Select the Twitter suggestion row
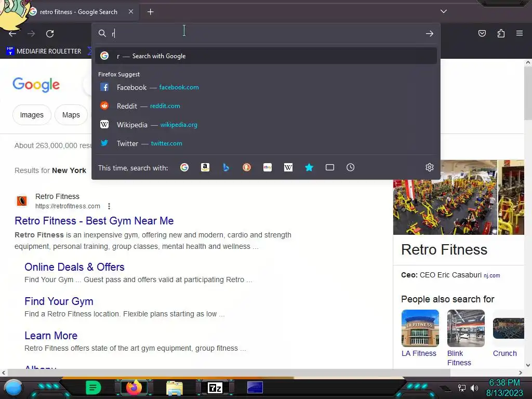This screenshot has height=399, width=532. click(266, 143)
